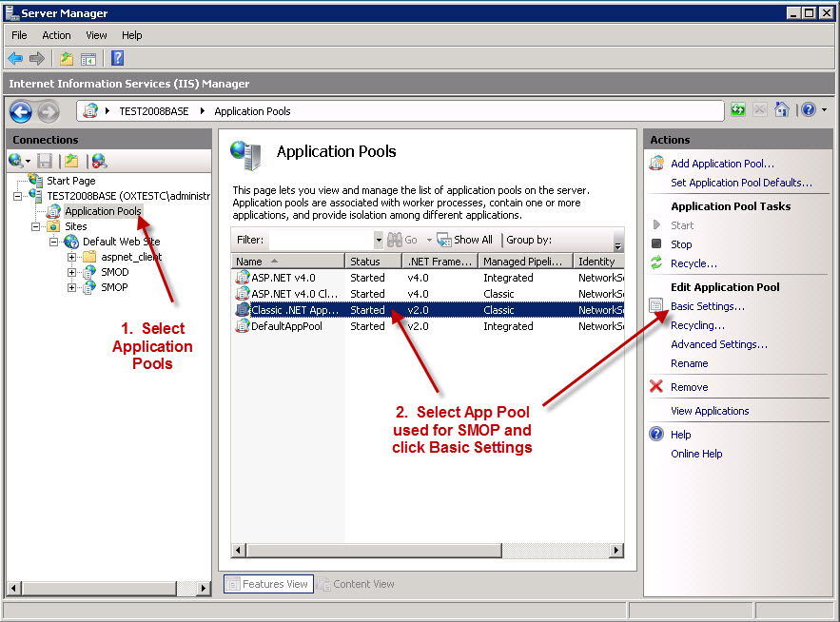Click the help question mark icon beside Home
Image resolution: width=840 pixels, height=622 pixels.
pos(809,109)
